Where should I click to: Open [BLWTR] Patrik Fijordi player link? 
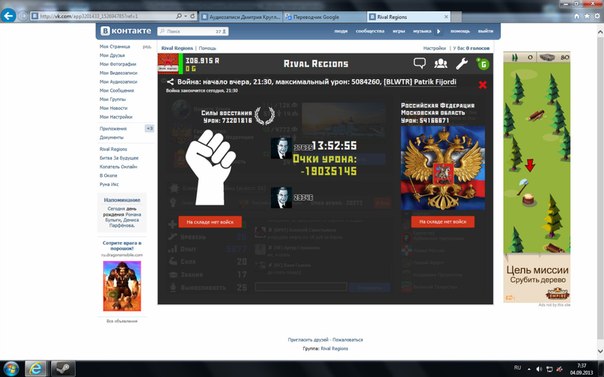tap(420, 82)
